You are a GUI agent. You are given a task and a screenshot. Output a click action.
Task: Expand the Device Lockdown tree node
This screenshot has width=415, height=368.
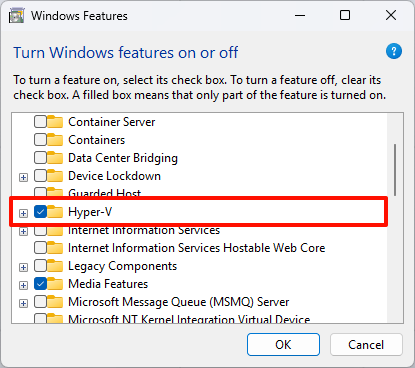(23, 177)
